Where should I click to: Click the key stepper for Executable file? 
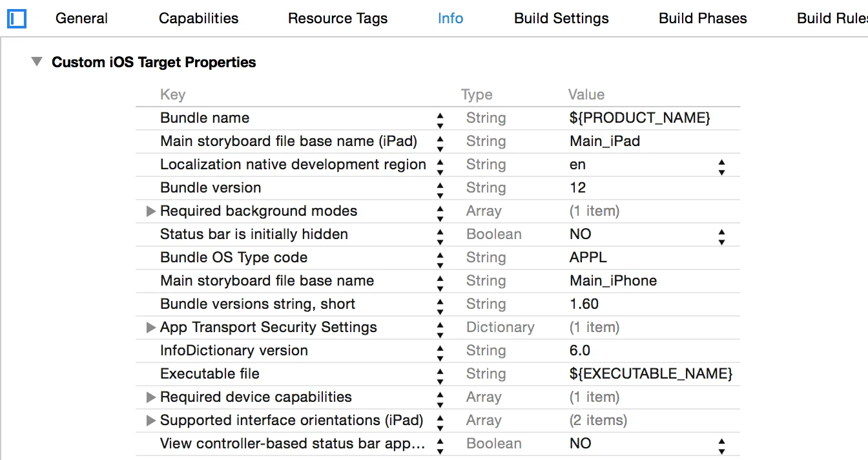point(440,374)
